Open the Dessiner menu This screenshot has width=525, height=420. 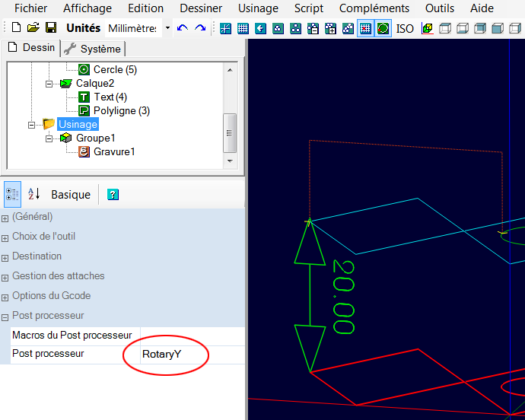click(x=201, y=8)
